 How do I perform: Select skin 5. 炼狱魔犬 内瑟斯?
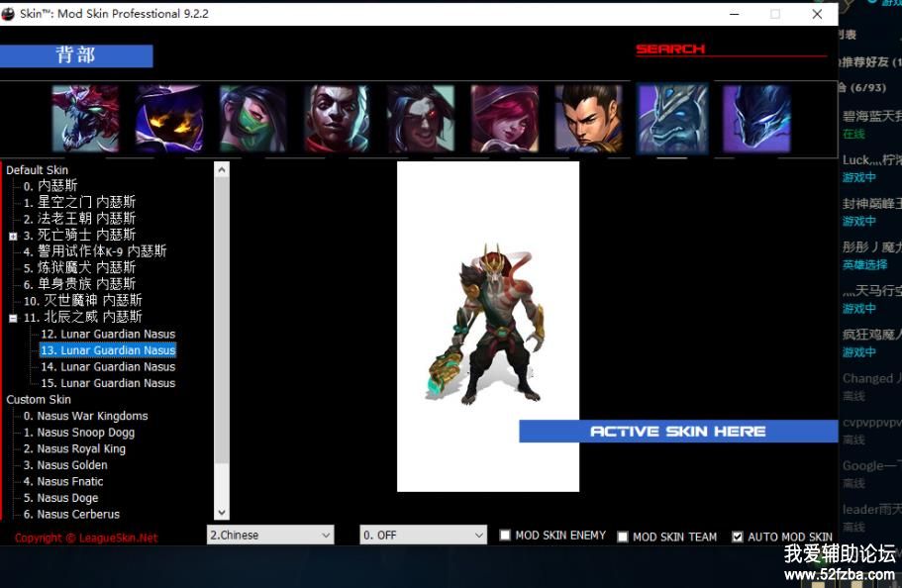[79, 267]
